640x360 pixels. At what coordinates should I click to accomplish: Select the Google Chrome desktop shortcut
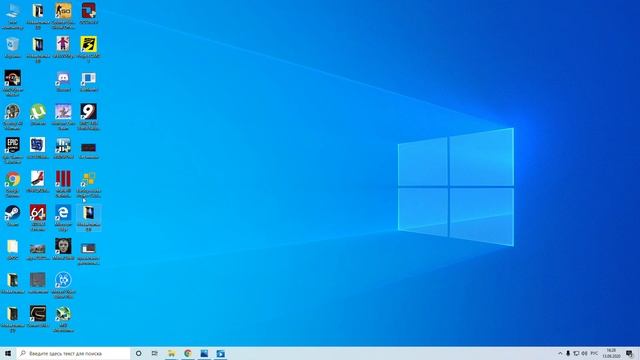pos(13,179)
